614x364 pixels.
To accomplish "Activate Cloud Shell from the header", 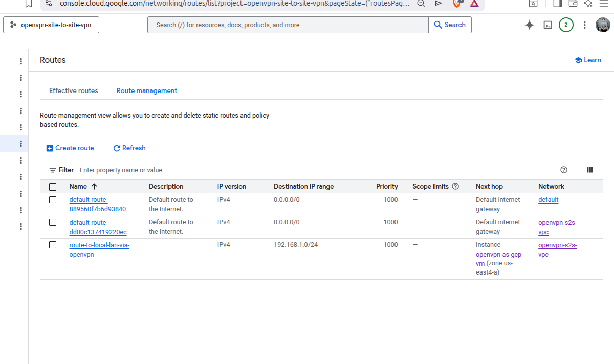I will click(547, 25).
